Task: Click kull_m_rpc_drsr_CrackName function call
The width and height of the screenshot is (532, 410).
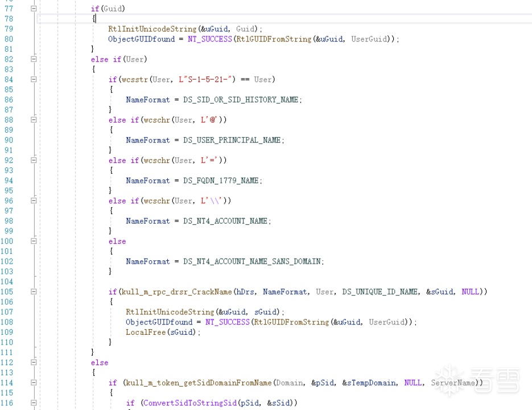Action: point(177,292)
